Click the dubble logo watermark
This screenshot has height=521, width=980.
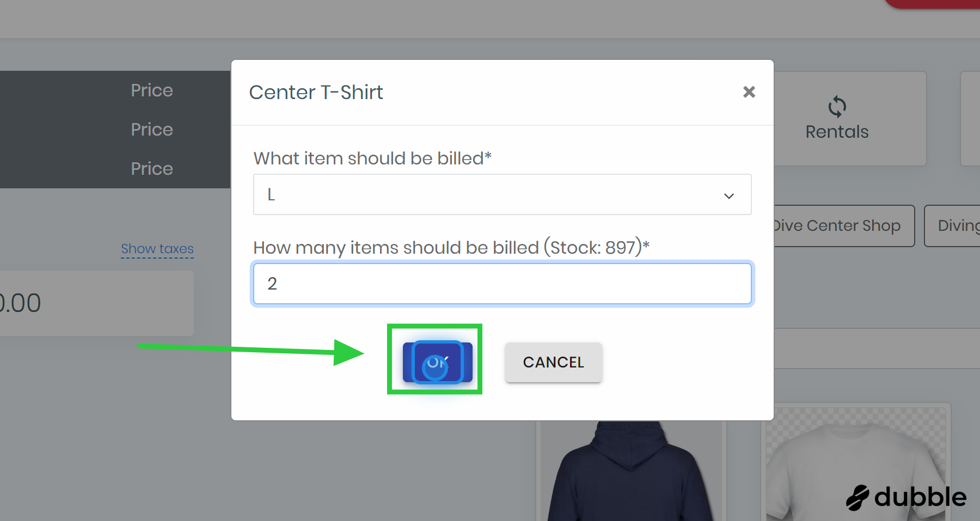pos(906,497)
